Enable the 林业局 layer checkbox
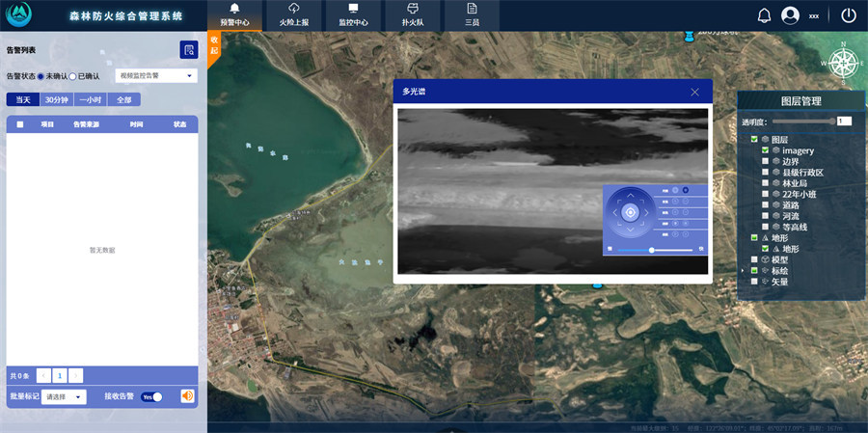The height and width of the screenshot is (433, 868). pos(765,183)
